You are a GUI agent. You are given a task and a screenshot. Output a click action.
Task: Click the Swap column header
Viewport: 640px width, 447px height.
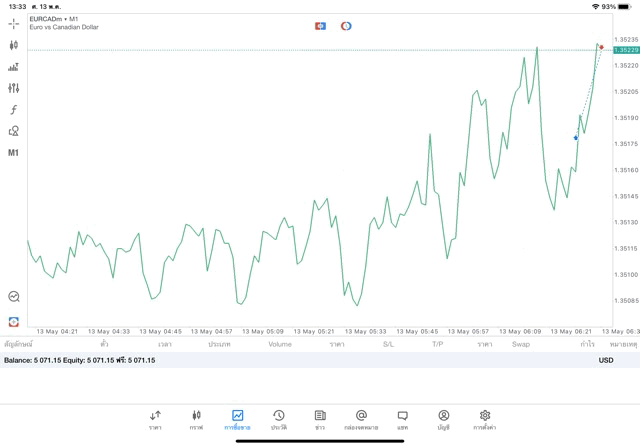[521, 344]
